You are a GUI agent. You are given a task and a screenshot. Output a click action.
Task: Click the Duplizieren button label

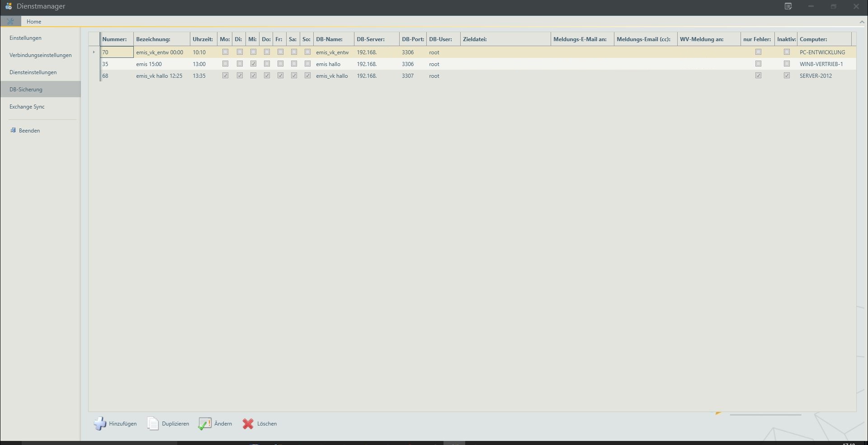tap(175, 424)
